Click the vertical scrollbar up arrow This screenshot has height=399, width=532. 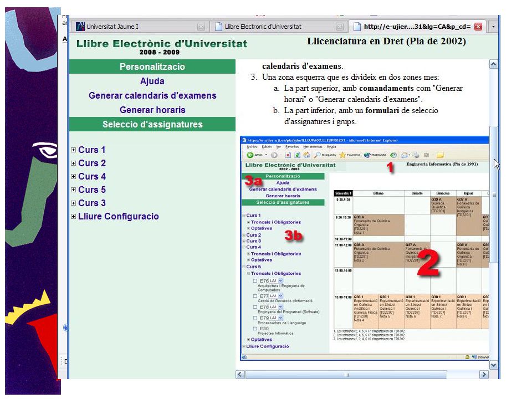(493, 64)
